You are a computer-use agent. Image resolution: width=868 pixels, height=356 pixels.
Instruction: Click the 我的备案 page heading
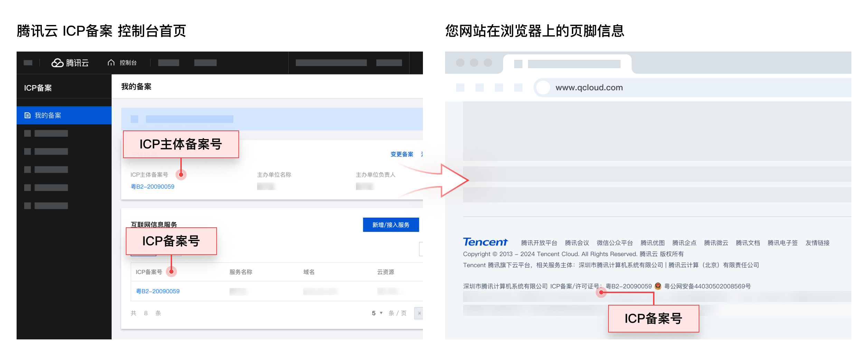pyautogui.click(x=136, y=86)
